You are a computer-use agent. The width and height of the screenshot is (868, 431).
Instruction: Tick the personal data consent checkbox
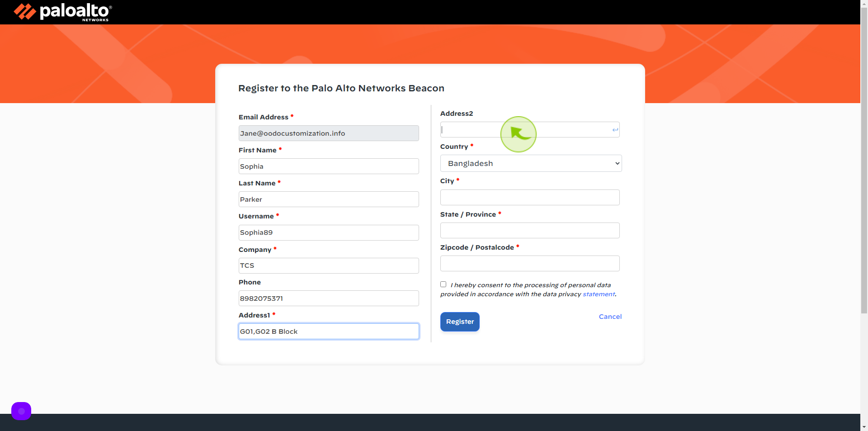point(443,284)
